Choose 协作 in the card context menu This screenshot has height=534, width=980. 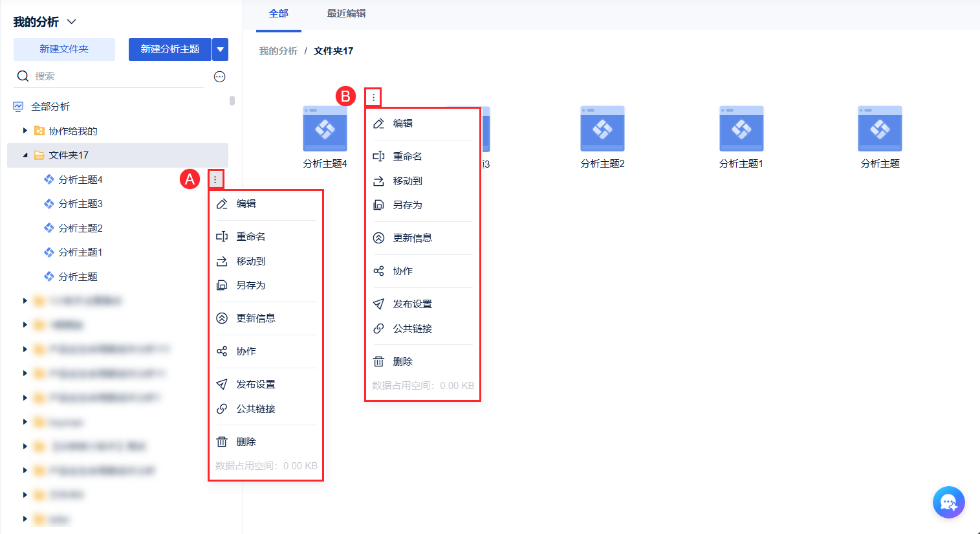click(423, 271)
